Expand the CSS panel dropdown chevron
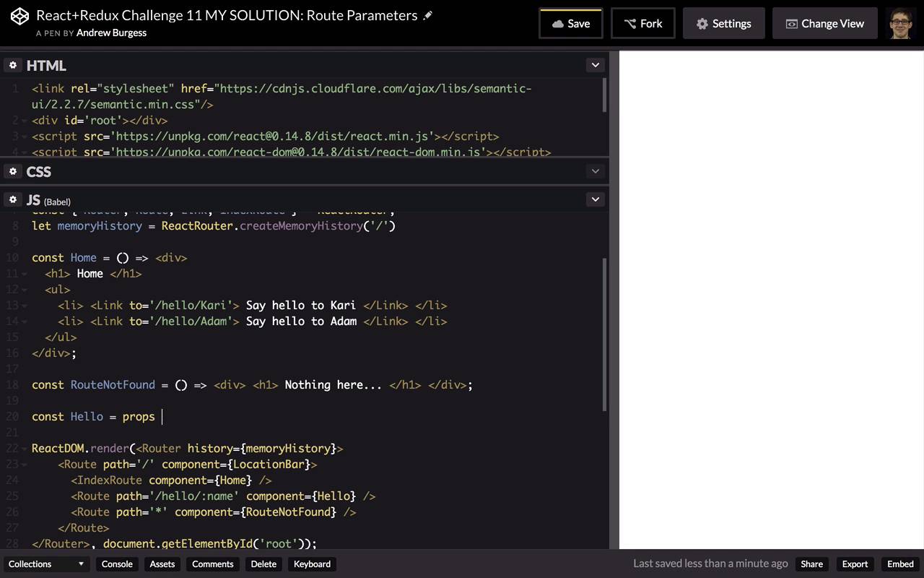Viewport: 924px width, 578px height. 596,171
